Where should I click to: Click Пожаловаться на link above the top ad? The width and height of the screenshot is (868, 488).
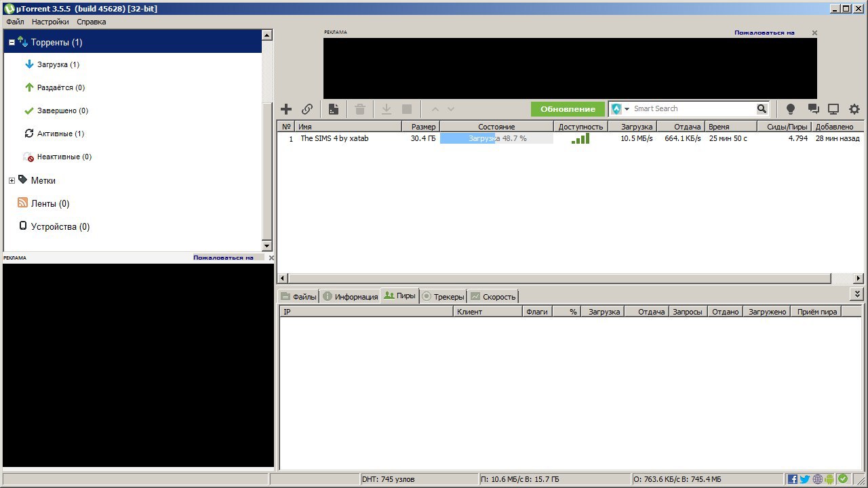(x=764, y=33)
